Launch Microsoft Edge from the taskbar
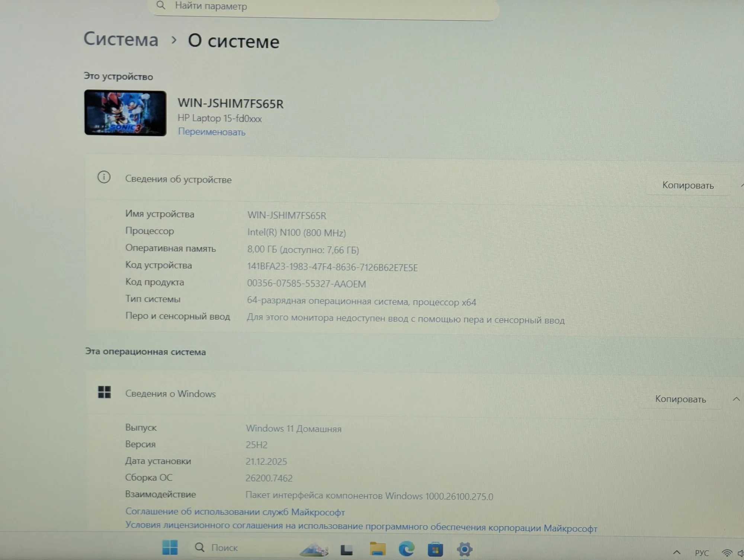Viewport: 744px width, 560px height. 406,549
